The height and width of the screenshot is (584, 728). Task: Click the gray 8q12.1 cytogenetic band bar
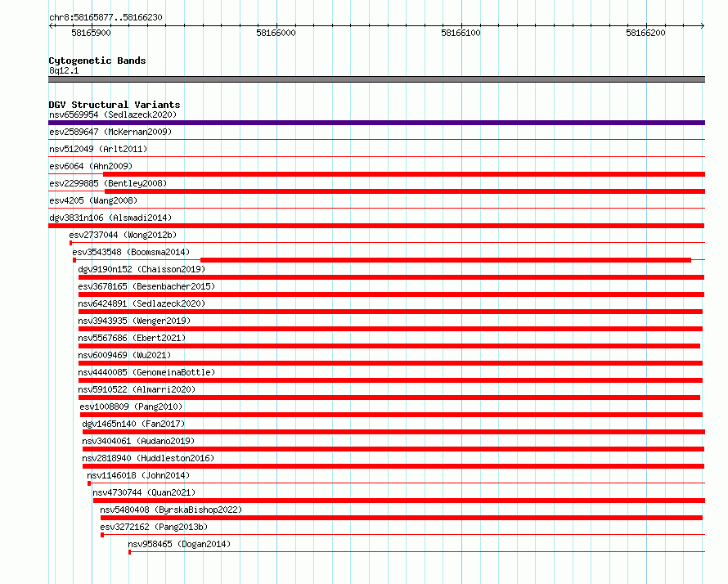(x=376, y=79)
